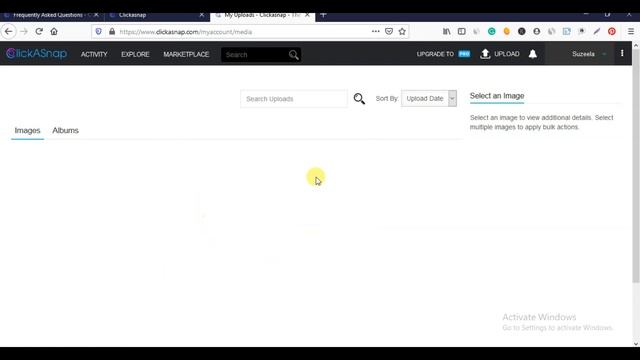This screenshot has width=640, height=360.
Task: Toggle the browser sidebar icon
Action: coord(462,31)
